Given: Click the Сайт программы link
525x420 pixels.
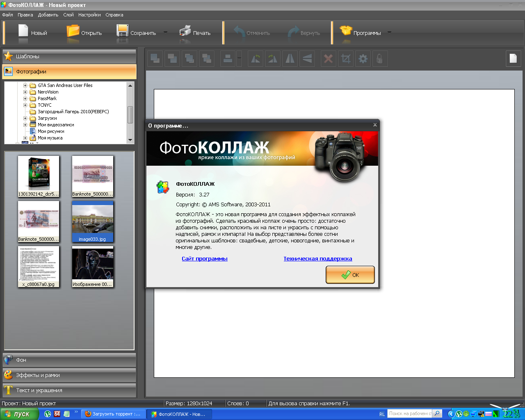Looking at the screenshot, I should [x=205, y=259].
